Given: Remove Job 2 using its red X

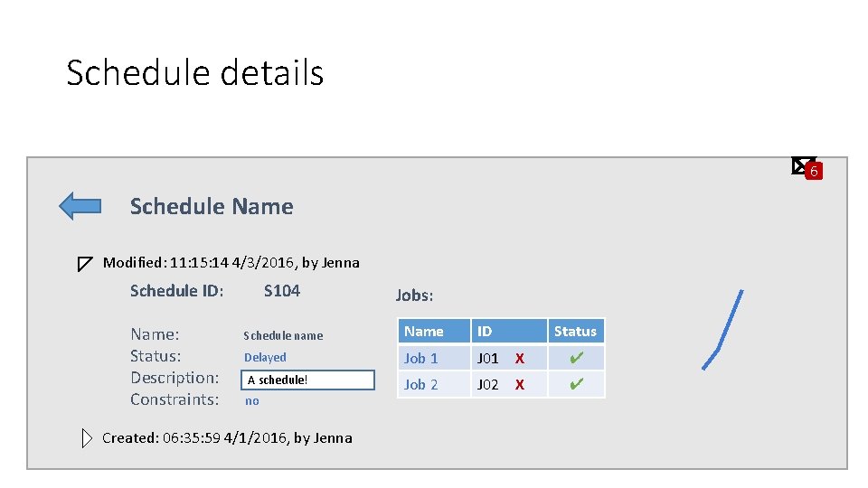Looking at the screenshot, I should click(x=519, y=385).
